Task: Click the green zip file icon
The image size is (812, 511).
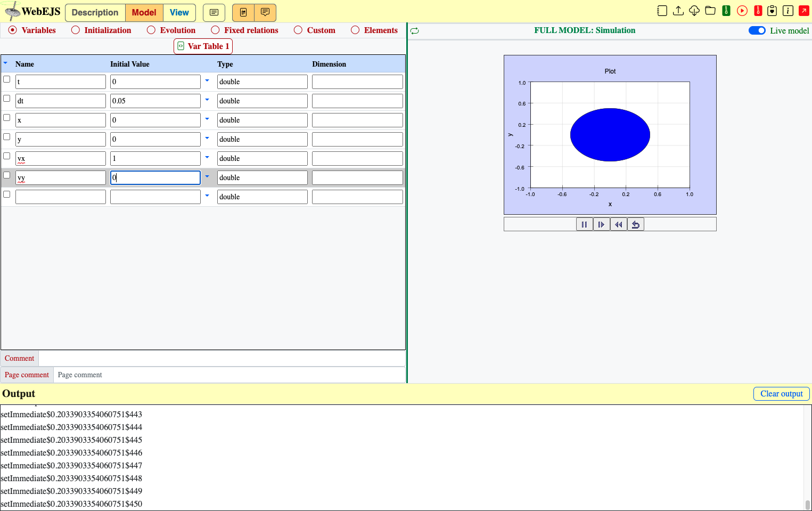Action: pyautogui.click(x=726, y=11)
